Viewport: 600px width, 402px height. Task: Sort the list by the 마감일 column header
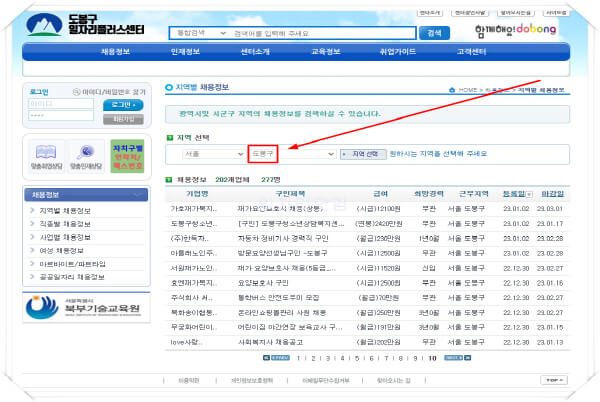point(553,194)
